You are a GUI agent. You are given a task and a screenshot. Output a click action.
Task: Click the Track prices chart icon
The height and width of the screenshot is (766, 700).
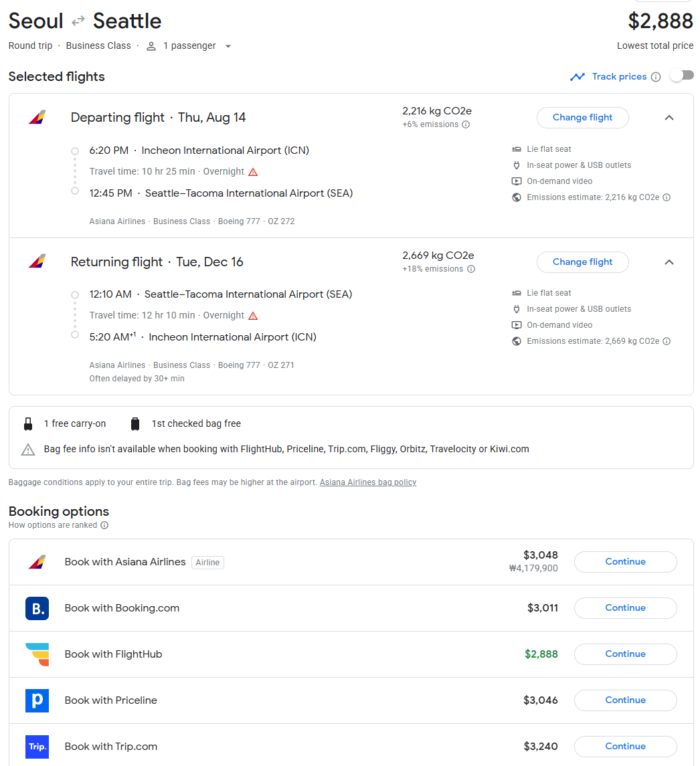578,77
